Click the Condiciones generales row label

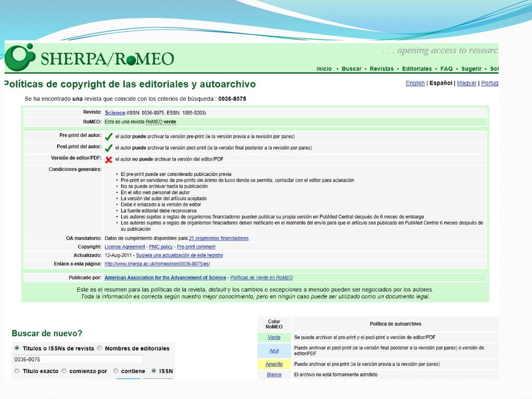[75, 169]
